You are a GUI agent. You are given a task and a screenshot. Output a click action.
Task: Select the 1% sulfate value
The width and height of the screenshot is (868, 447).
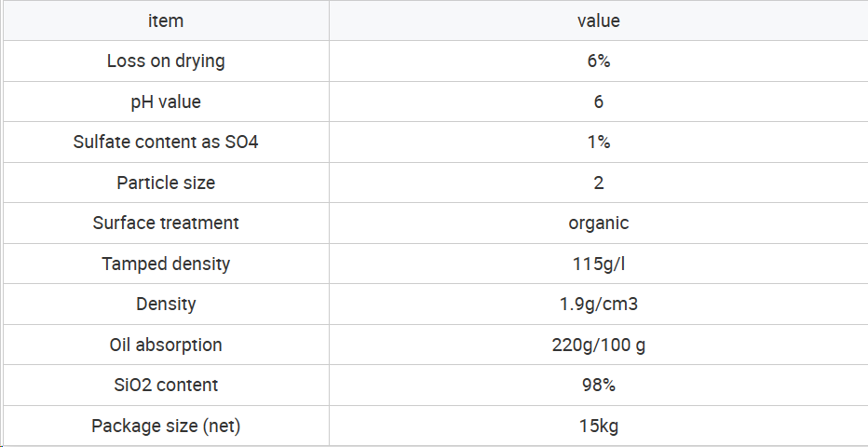coord(599,142)
